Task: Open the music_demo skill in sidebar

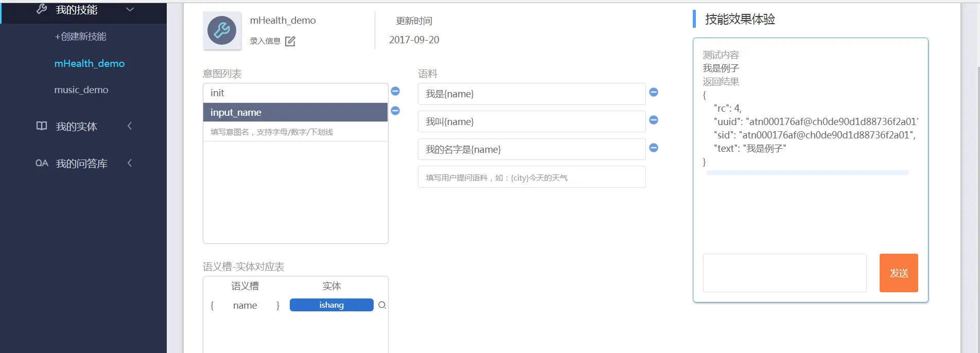Action: 81,90
